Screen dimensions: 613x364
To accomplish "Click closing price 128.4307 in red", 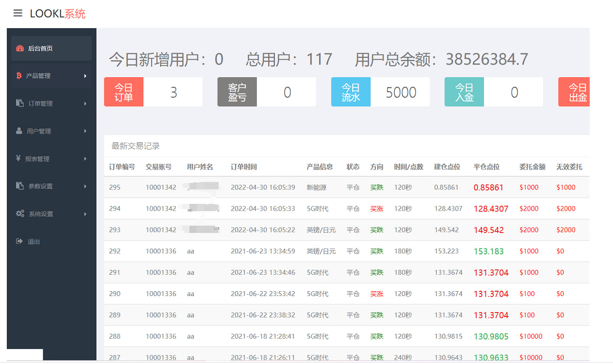I will [x=491, y=209].
